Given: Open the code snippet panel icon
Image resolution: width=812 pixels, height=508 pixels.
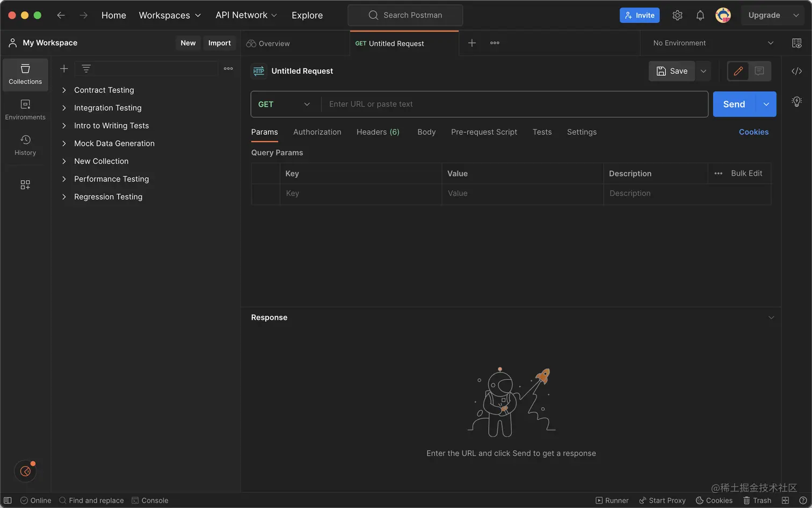Looking at the screenshot, I should [797, 71].
